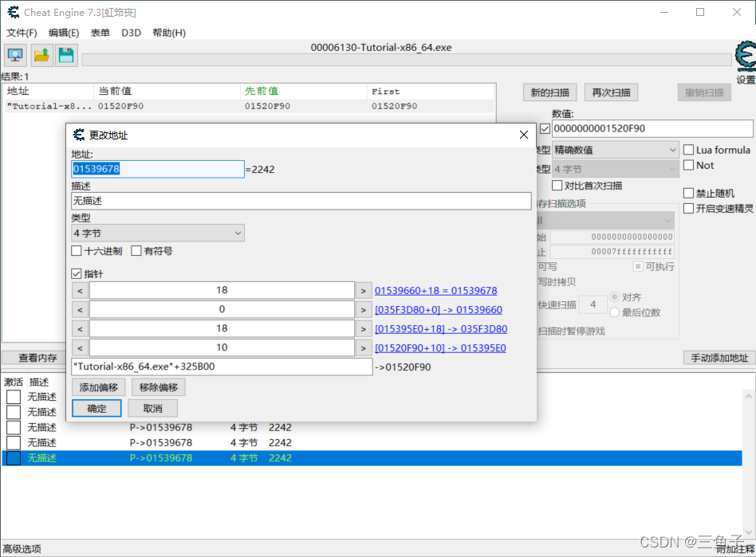Uncheck the 指针 pointer checkbox
756x557 pixels.
coord(77,274)
